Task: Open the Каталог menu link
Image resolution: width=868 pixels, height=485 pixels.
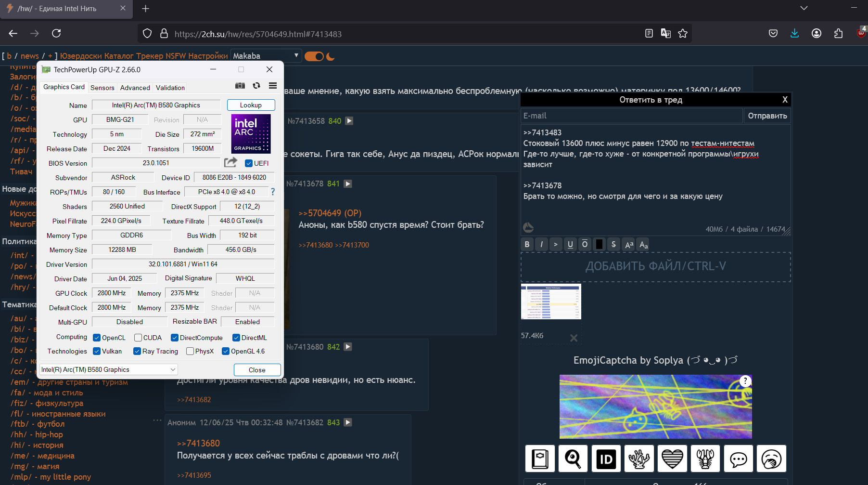Action: point(119,56)
